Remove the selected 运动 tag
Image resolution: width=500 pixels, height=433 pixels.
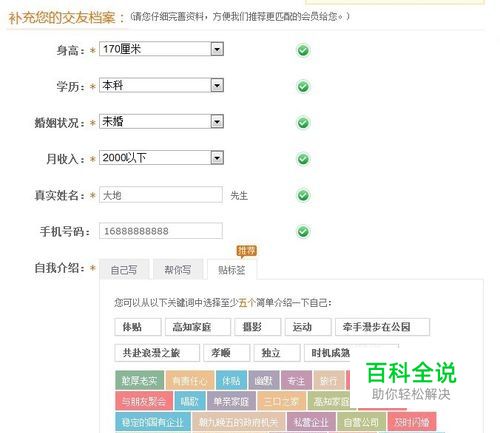pyautogui.click(x=308, y=327)
